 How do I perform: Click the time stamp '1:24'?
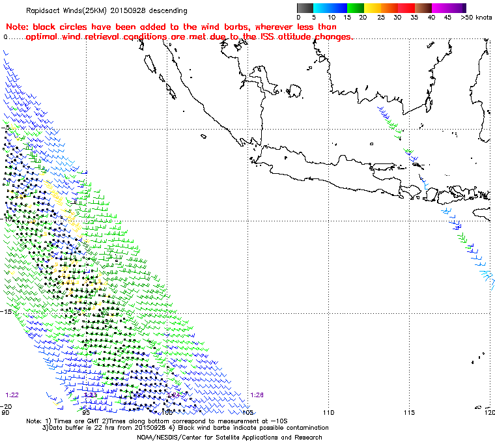(173, 395)
